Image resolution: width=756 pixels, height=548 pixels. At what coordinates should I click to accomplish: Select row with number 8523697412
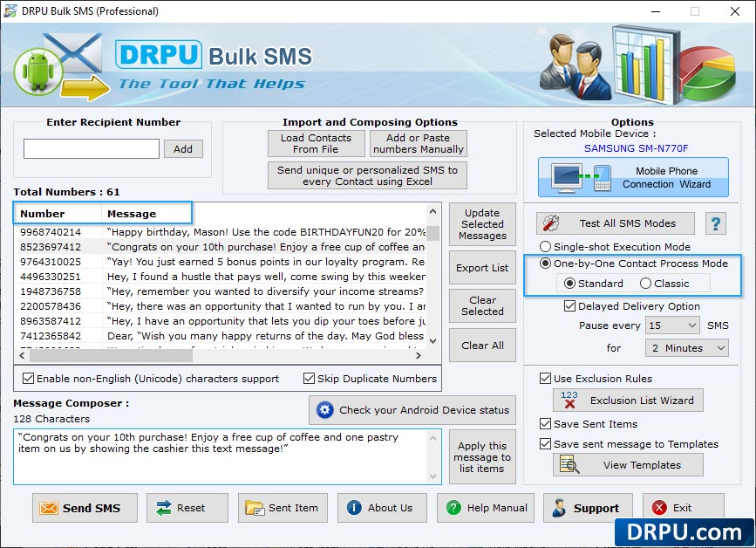tap(221, 247)
